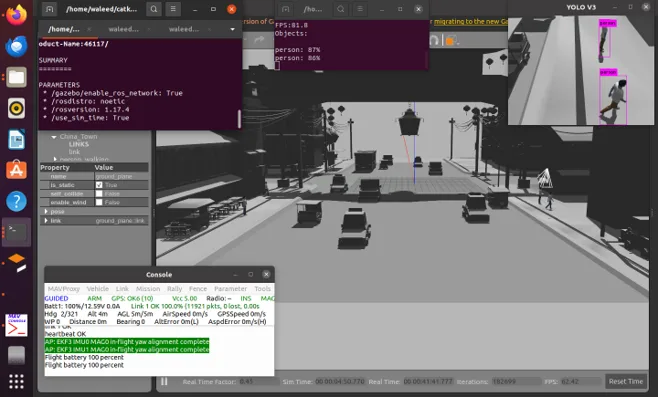Open the Mission menu in Console
The height and width of the screenshot is (397, 658).
pyautogui.click(x=148, y=289)
